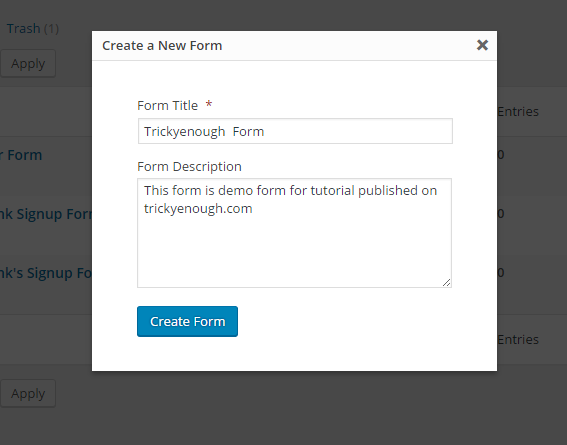Click the entry count for the third form
The image size is (567, 445).
pyautogui.click(x=501, y=272)
